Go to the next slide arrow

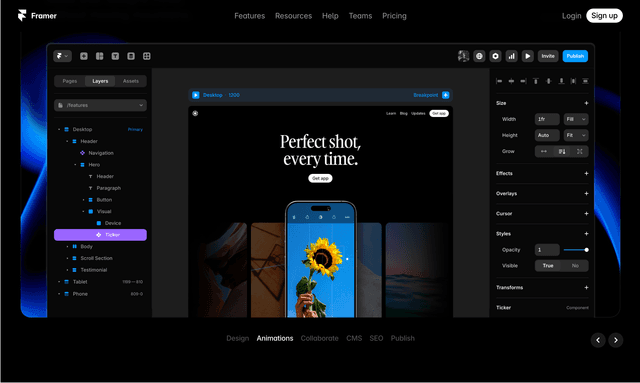tap(616, 340)
